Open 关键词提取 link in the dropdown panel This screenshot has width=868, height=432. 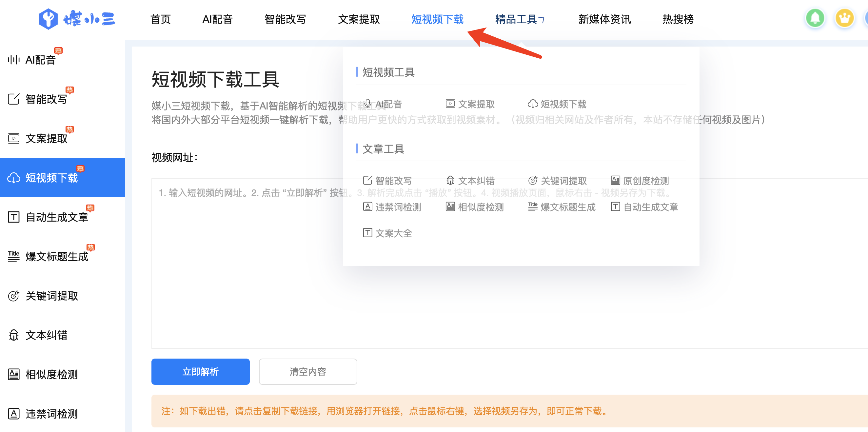557,181
